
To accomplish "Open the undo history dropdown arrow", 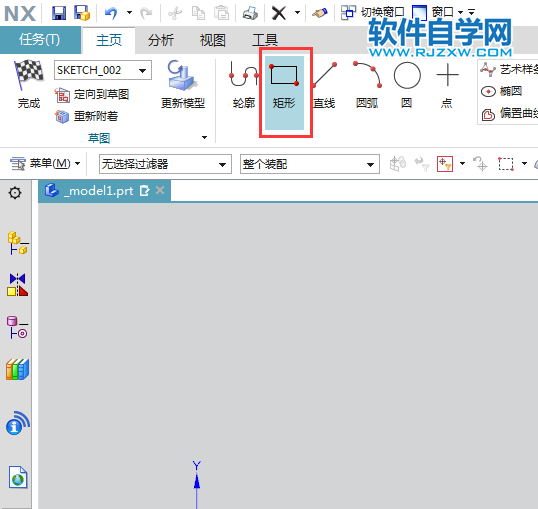I will tap(129, 13).
